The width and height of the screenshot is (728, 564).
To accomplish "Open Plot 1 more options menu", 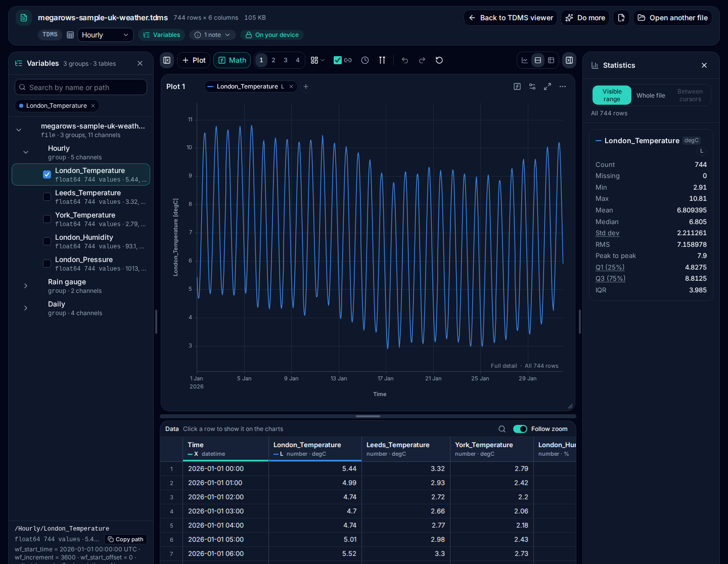I will click(x=563, y=86).
